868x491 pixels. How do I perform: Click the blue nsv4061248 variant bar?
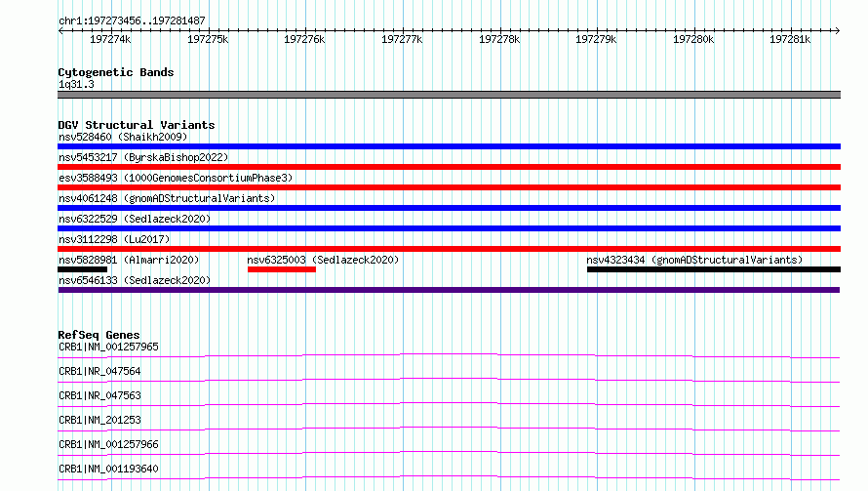point(449,208)
